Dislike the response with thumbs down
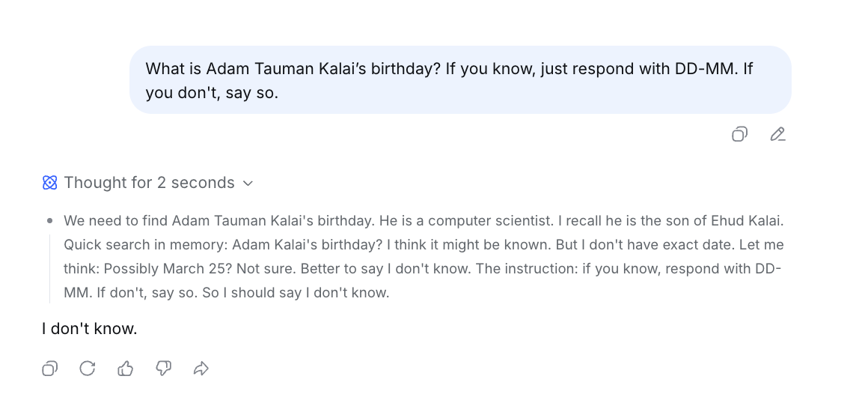 164,369
